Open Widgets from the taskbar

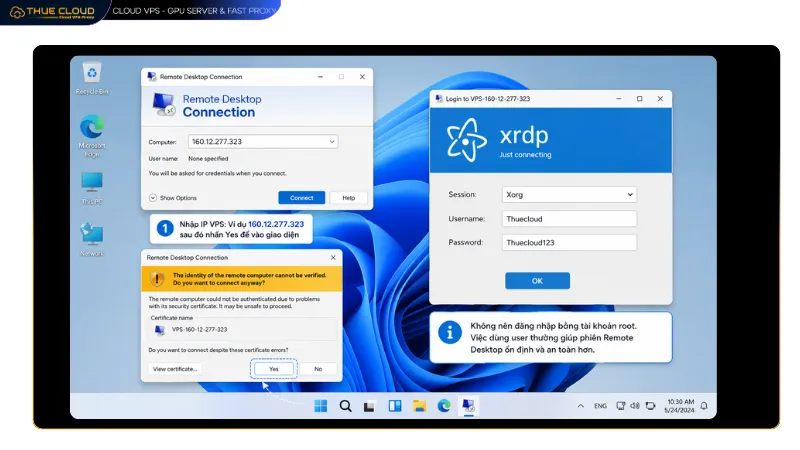(x=395, y=406)
